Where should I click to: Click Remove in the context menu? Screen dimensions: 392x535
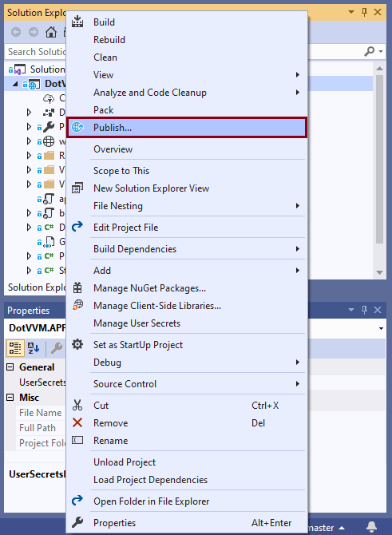pyautogui.click(x=187, y=423)
